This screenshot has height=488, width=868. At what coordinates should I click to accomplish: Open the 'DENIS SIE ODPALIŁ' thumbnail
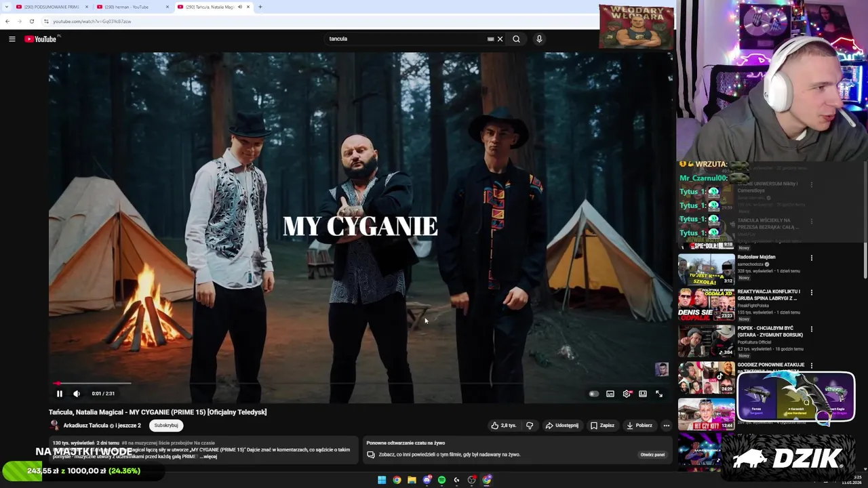point(706,304)
